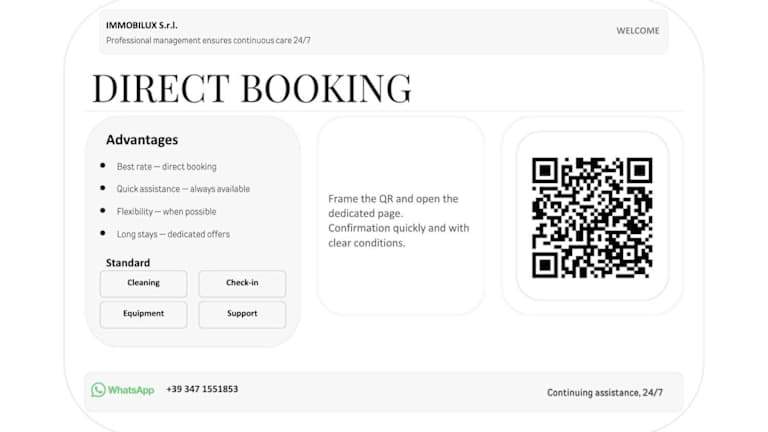
Task: Select the Long stays dedicated offers item
Action: [173, 234]
